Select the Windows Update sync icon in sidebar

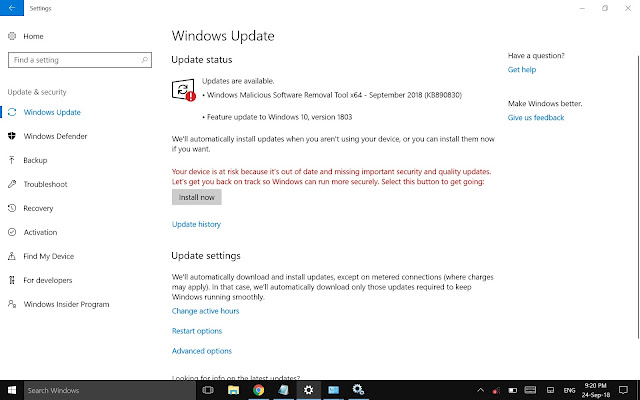click(x=12, y=112)
